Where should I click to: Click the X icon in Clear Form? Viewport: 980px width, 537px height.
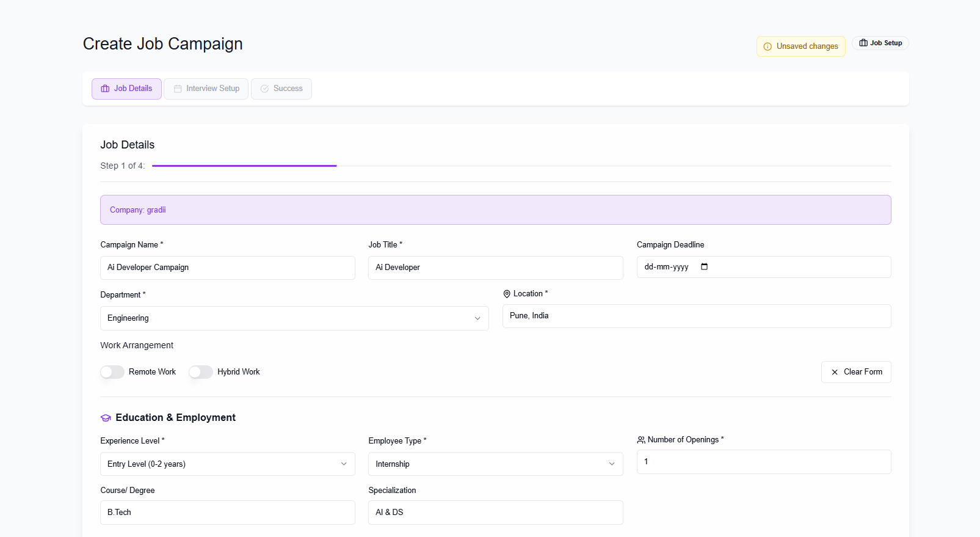[835, 372]
